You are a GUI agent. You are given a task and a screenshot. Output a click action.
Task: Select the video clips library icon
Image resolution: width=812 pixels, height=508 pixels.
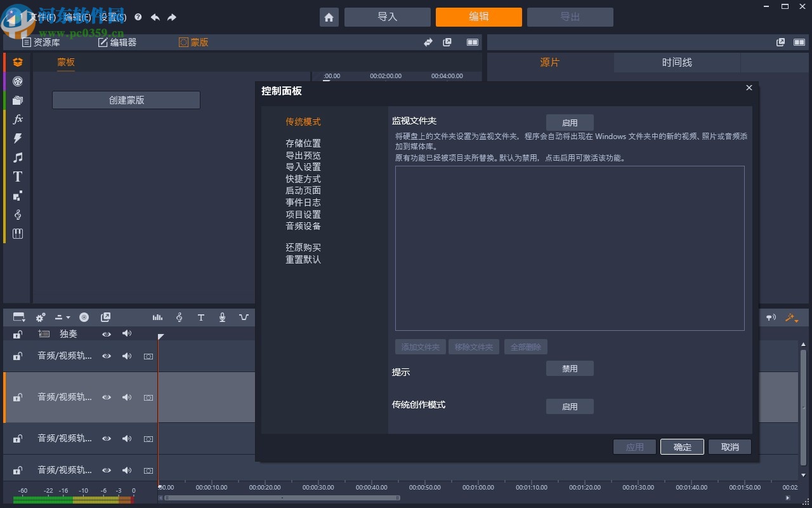(x=18, y=81)
